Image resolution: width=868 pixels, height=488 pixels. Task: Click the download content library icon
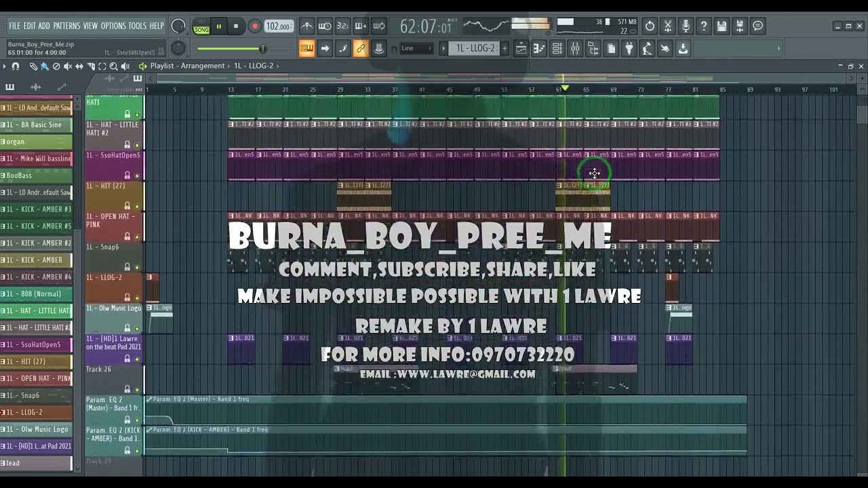coord(683,48)
